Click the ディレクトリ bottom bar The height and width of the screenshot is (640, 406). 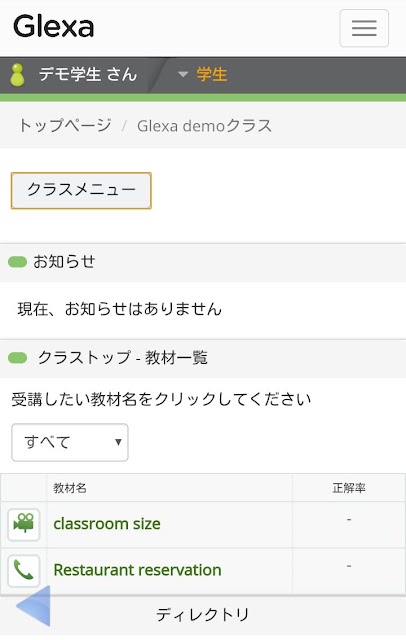coord(203,615)
